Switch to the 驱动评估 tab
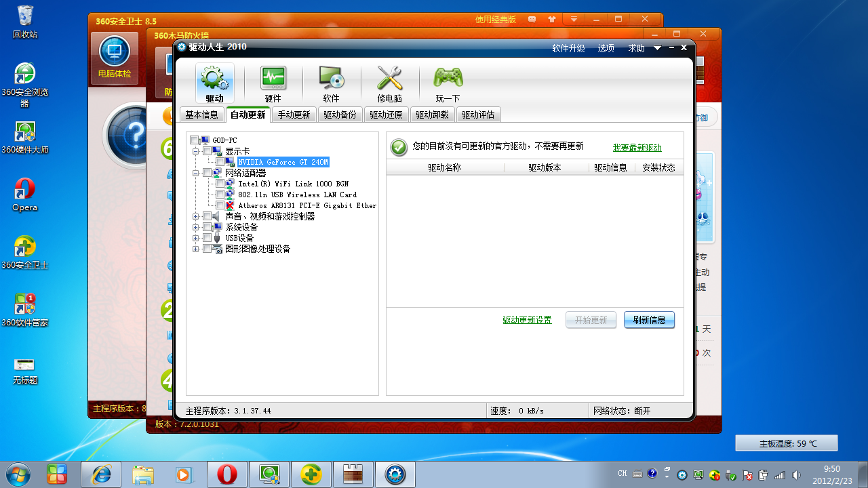868x488 pixels. (479, 115)
